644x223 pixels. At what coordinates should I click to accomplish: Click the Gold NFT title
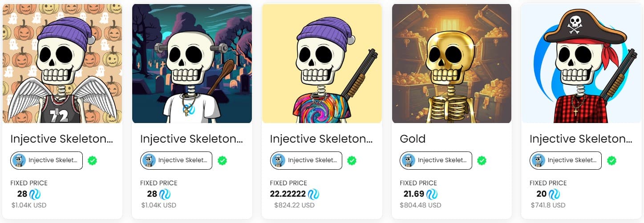click(413, 139)
